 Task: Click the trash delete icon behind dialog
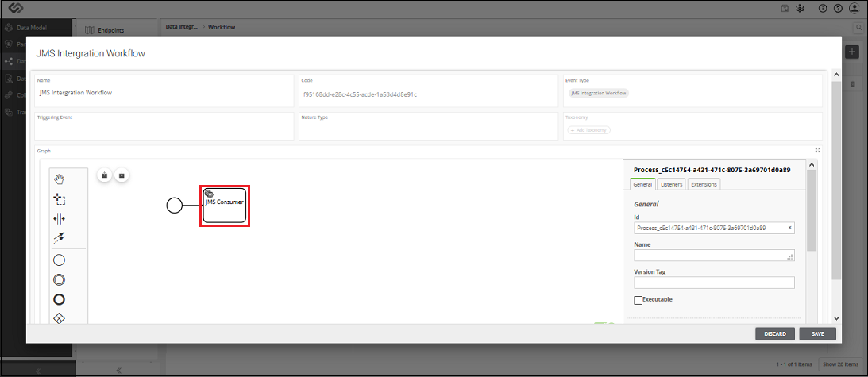[852, 84]
